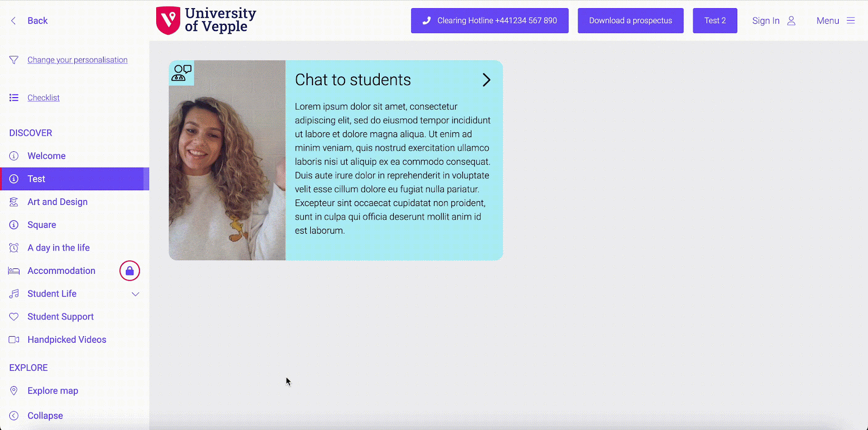Click the info icon next to Test
The height and width of the screenshot is (430, 868).
coord(14,179)
